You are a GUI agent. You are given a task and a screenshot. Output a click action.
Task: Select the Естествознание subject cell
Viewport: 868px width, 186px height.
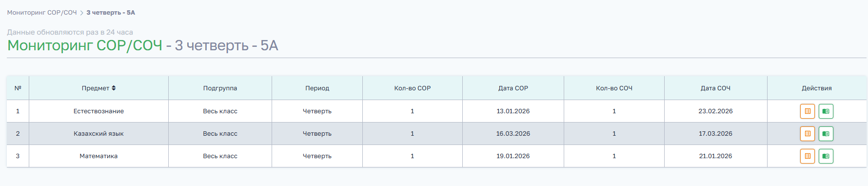pos(99,111)
